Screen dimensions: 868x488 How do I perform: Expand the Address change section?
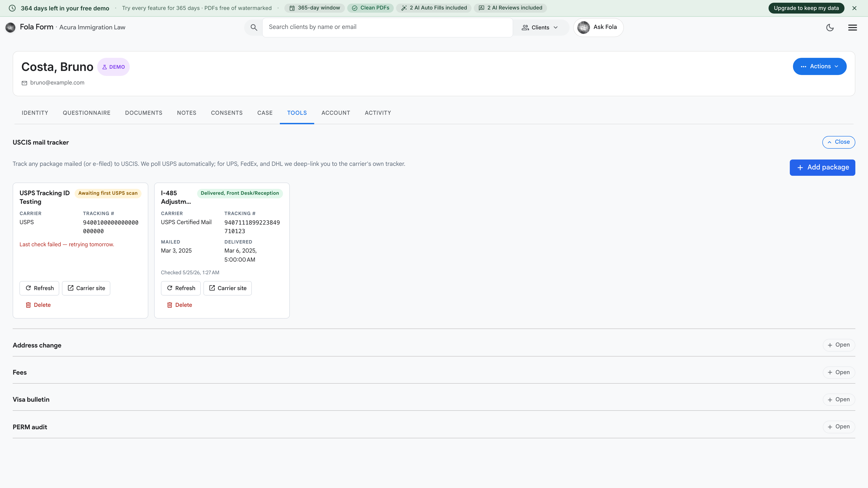839,345
